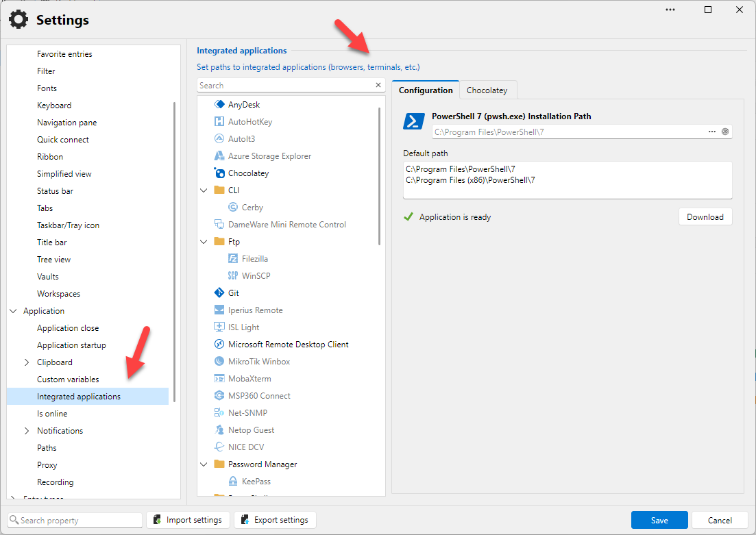This screenshot has height=535, width=756.
Task: Click the AutoHotKey icon in the list
Action: (x=219, y=121)
